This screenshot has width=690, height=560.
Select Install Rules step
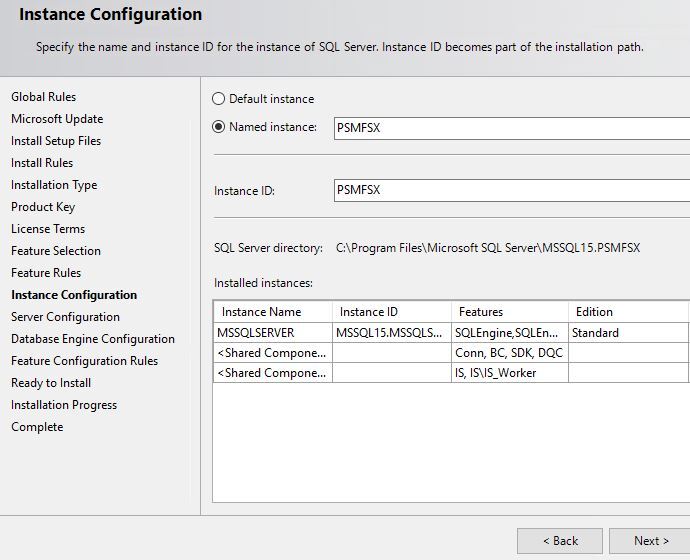42,163
